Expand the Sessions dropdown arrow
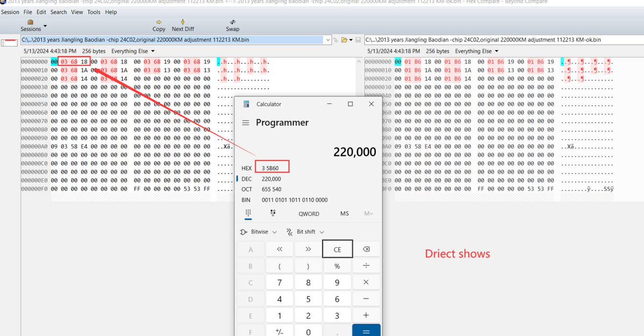 tap(45, 26)
